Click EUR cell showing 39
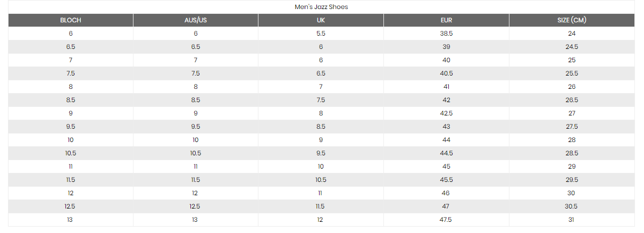This screenshot has width=644, height=233. tap(446, 47)
